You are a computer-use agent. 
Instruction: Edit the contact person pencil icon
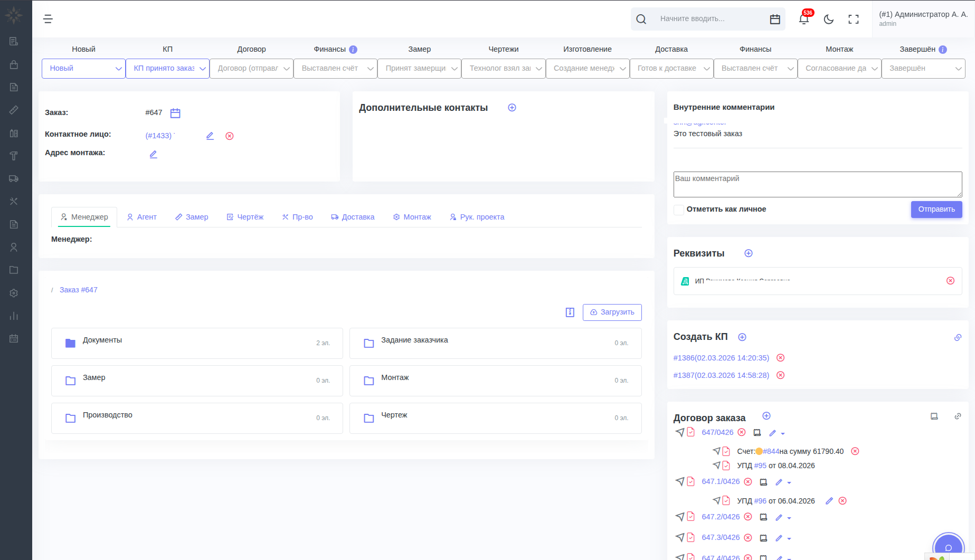pyautogui.click(x=210, y=136)
